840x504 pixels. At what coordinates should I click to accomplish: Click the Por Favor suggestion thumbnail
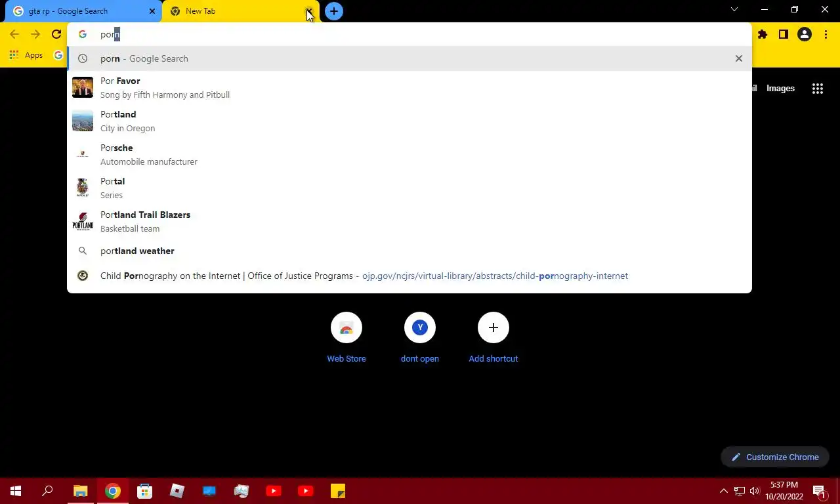point(83,87)
